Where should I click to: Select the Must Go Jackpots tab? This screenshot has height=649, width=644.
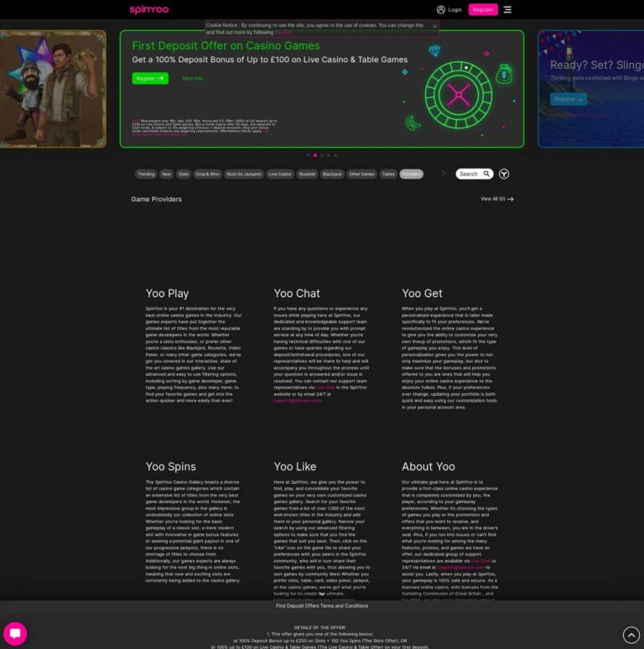[x=244, y=174]
